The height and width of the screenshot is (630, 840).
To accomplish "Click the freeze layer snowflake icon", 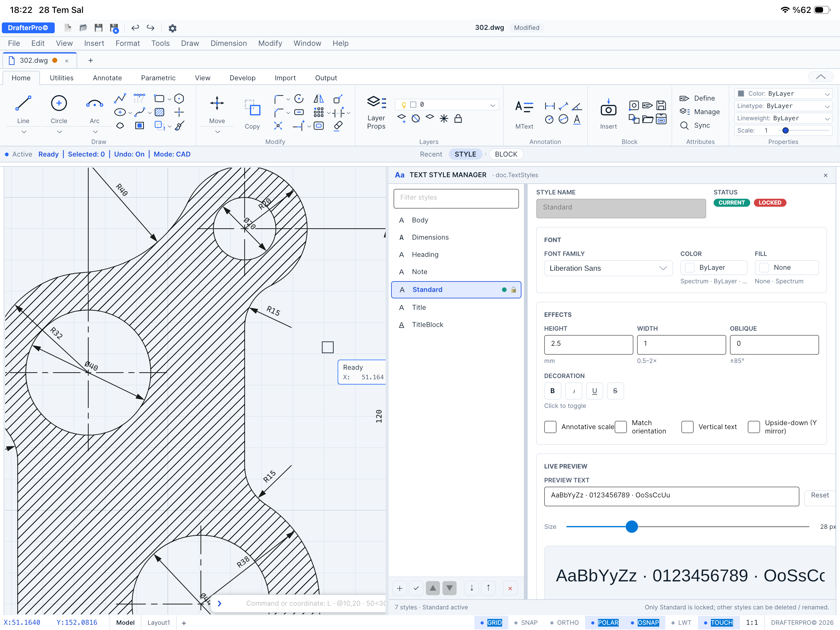I will point(444,118).
